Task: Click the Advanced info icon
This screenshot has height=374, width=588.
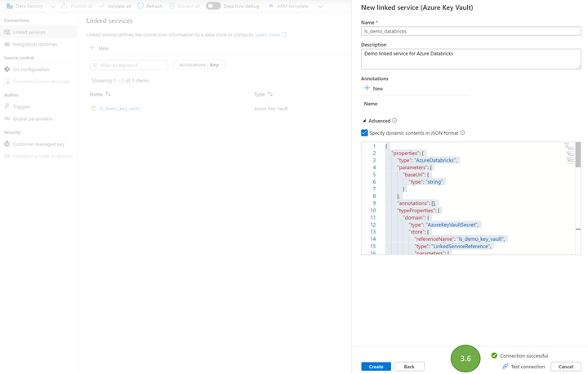Action: [394, 120]
